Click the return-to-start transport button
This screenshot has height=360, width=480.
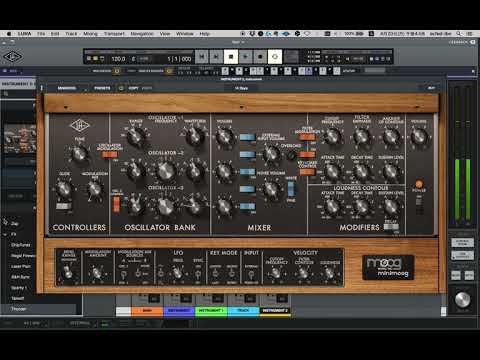[x=201, y=57]
